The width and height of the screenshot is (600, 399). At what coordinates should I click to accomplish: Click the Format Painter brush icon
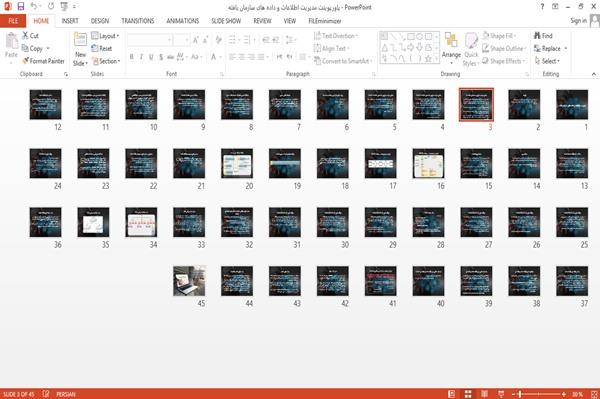point(26,61)
